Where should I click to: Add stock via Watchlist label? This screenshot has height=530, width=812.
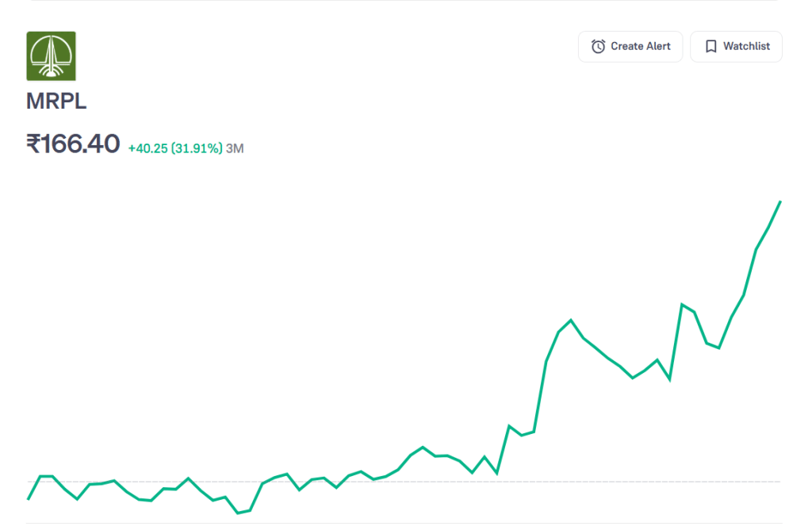pyautogui.click(x=746, y=47)
